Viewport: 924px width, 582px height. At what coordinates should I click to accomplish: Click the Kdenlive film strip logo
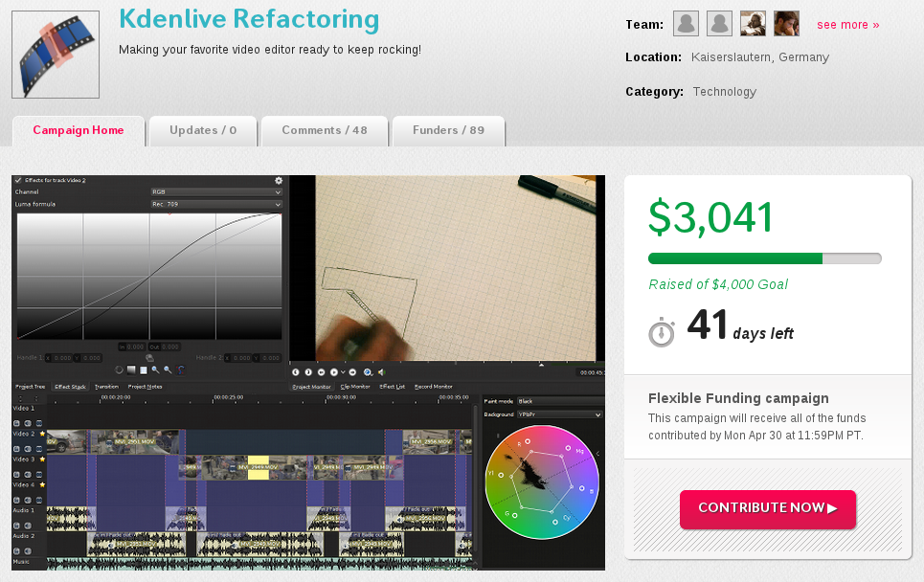point(56,55)
